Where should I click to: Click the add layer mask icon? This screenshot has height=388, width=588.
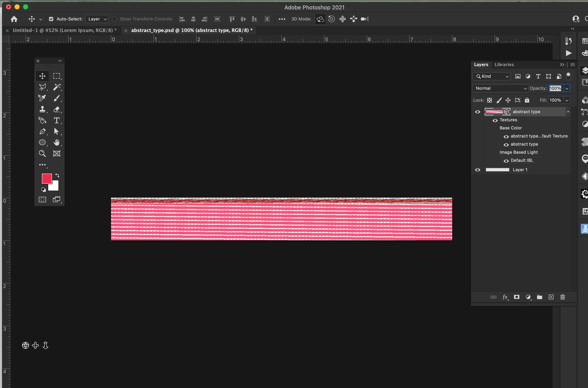[517, 297]
